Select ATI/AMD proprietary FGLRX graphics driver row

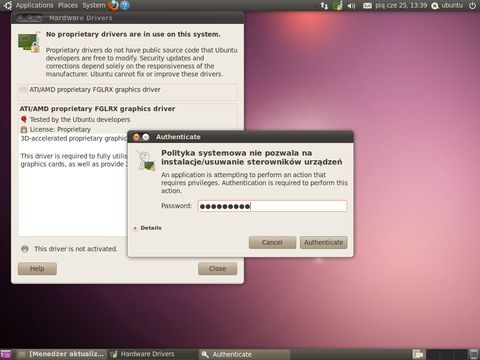coord(127,90)
